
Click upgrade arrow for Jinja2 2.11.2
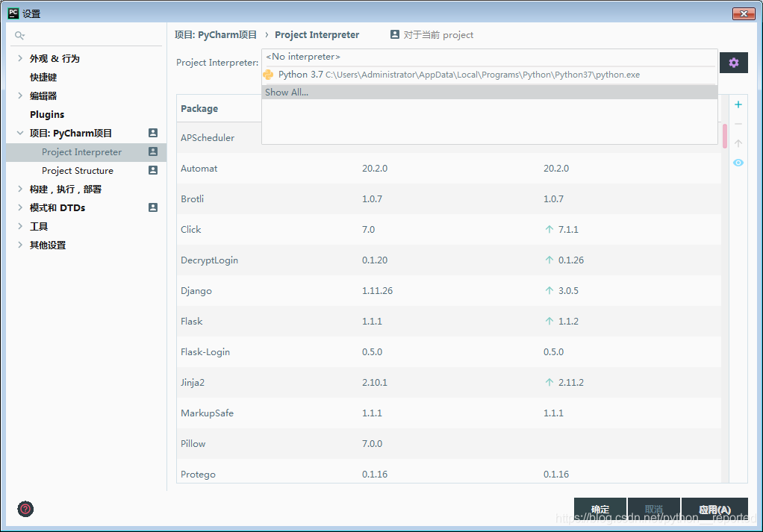pyautogui.click(x=549, y=382)
